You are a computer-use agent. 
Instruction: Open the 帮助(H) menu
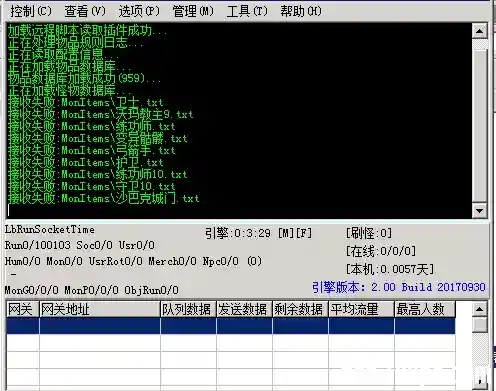[x=301, y=11]
